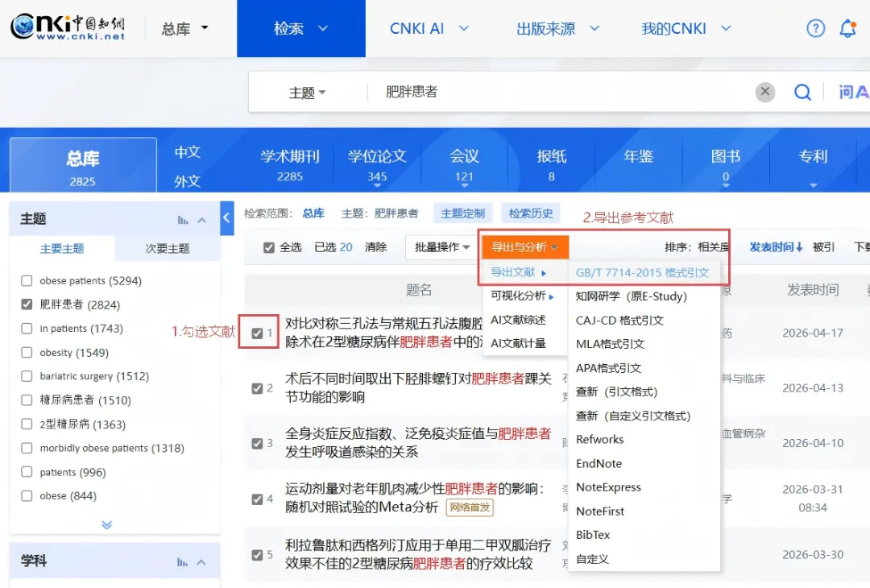Image resolution: width=870 pixels, height=588 pixels.
Task: Click the 肥胖患者 search input field
Action: pos(561,92)
